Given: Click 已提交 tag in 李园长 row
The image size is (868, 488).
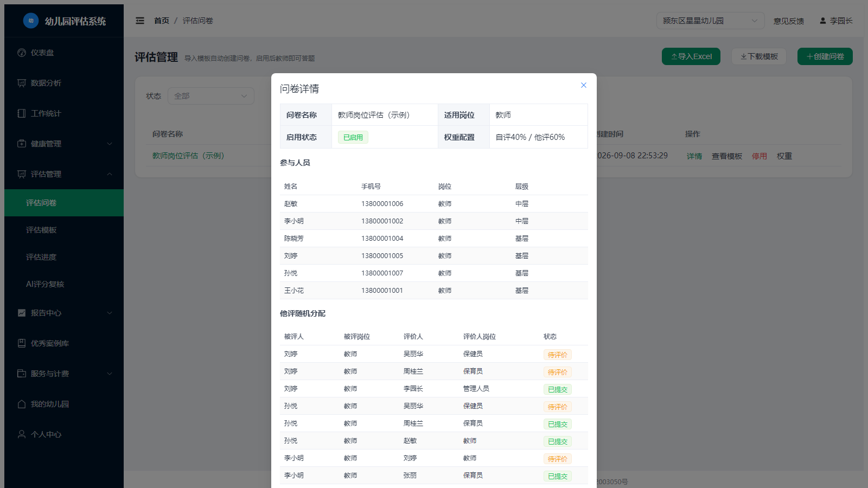Looking at the screenshot, I should pyautogui.click(x=558, y=389).
